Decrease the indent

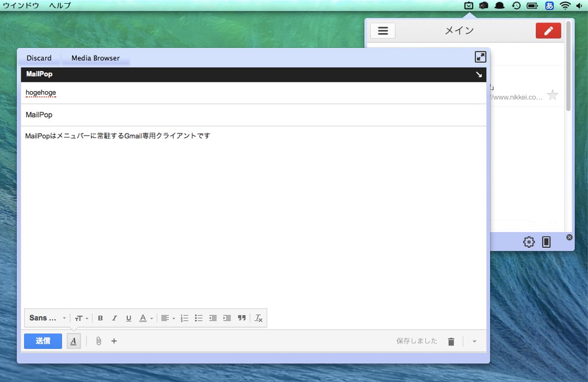[x=213, y=318]
